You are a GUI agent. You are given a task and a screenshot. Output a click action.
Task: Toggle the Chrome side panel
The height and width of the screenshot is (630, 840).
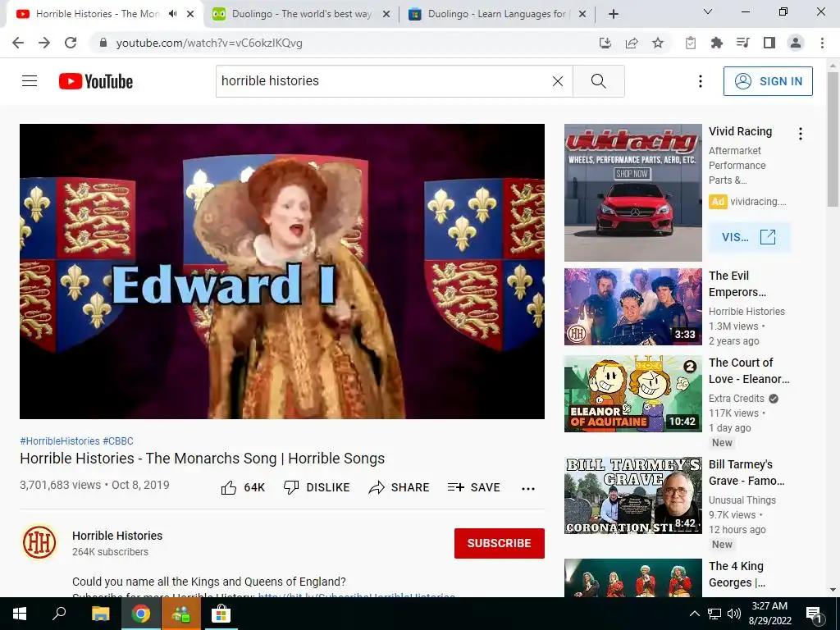point(769,43)
